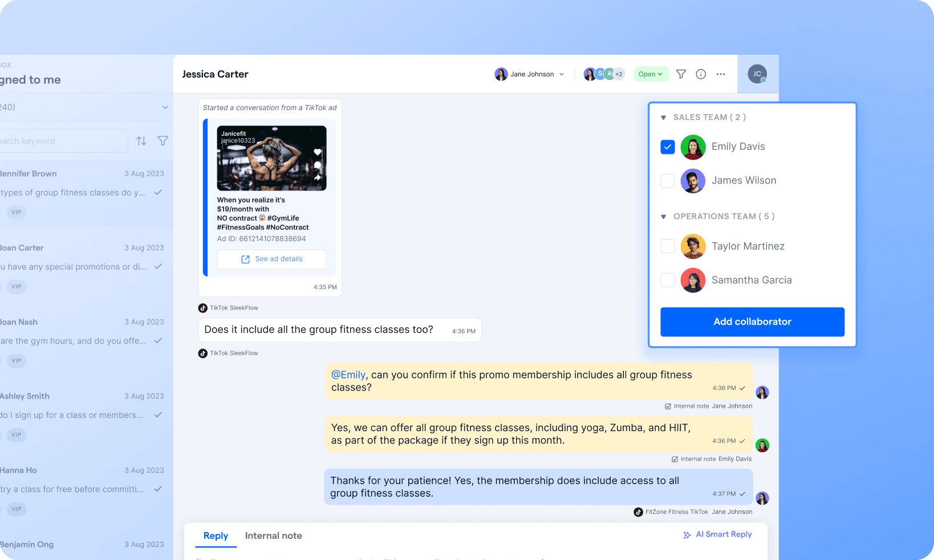Viewport: 934px width, 560px height.
Task: Click the +2 collaborators avatar badge
Action: 619,74
